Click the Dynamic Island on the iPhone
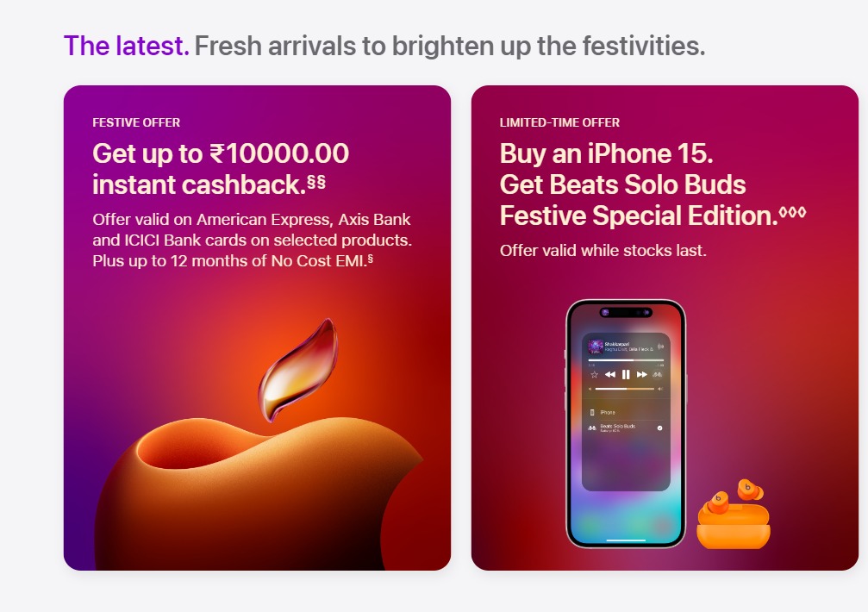The width and height of the screenshot is (868, 612). [626, 313]
